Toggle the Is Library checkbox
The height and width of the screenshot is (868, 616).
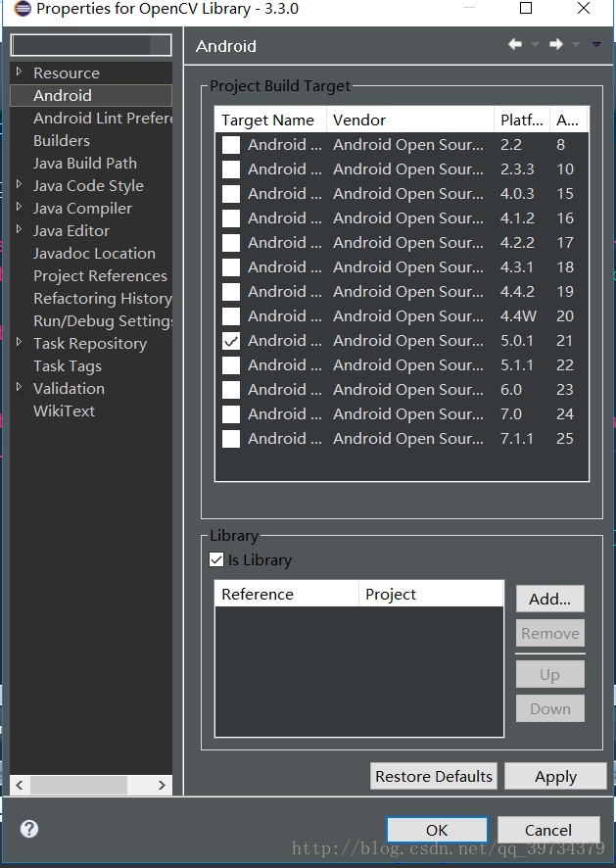(216, 559)
